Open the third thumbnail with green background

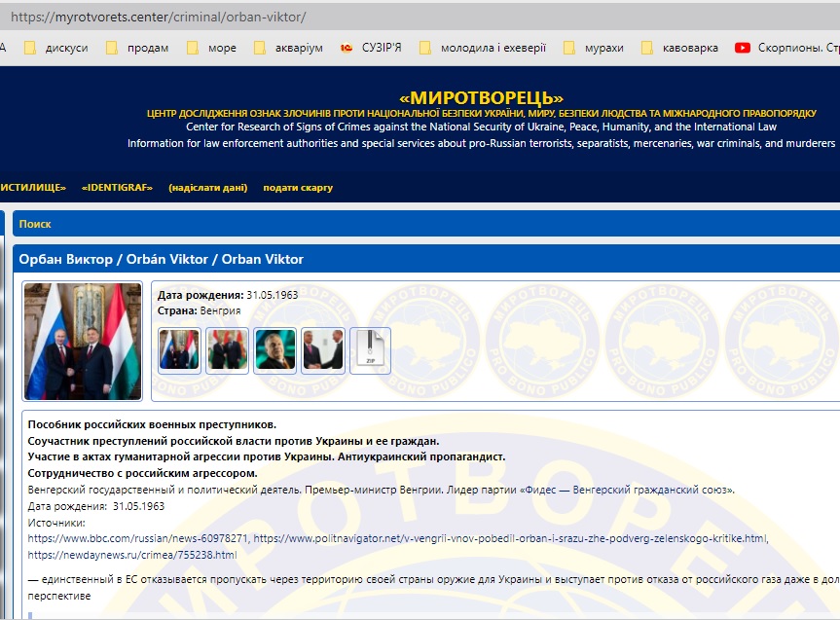(275, 350)
